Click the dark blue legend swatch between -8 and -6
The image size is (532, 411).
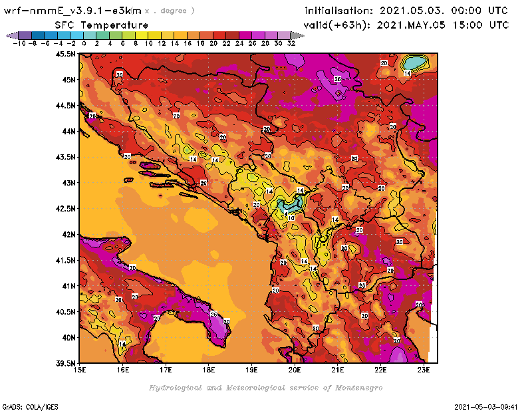[38, 36]
